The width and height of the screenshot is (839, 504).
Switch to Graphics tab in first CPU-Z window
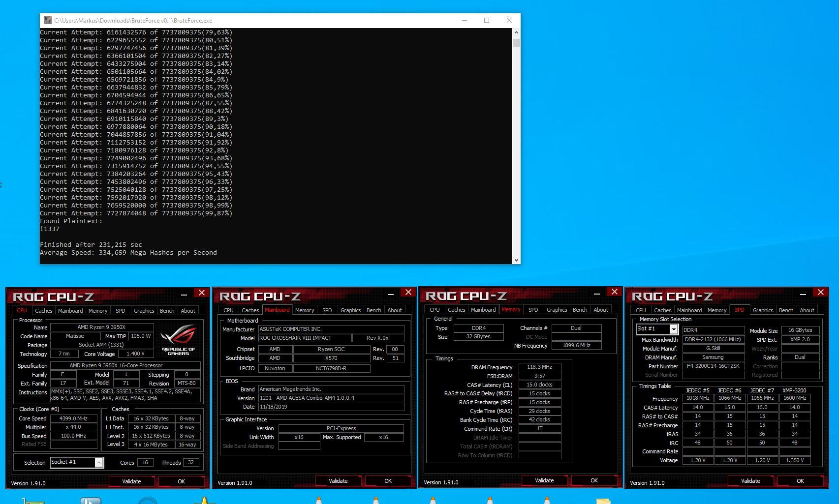coord(144,311)
